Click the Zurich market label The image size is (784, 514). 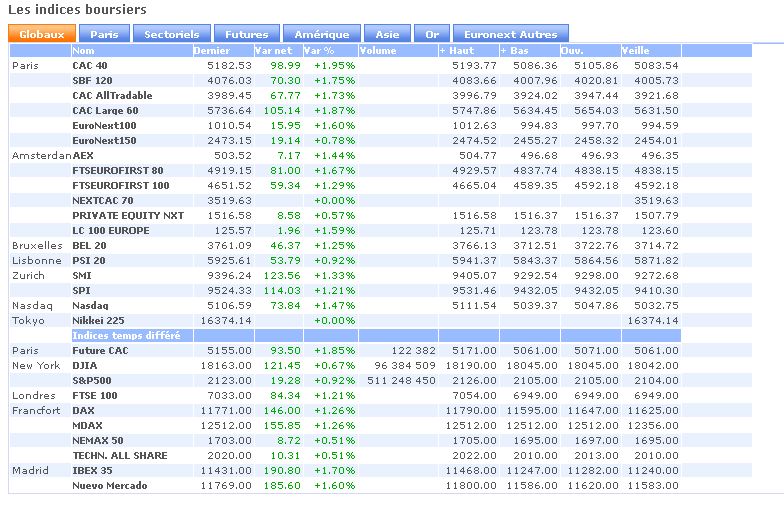pos(28,276)
